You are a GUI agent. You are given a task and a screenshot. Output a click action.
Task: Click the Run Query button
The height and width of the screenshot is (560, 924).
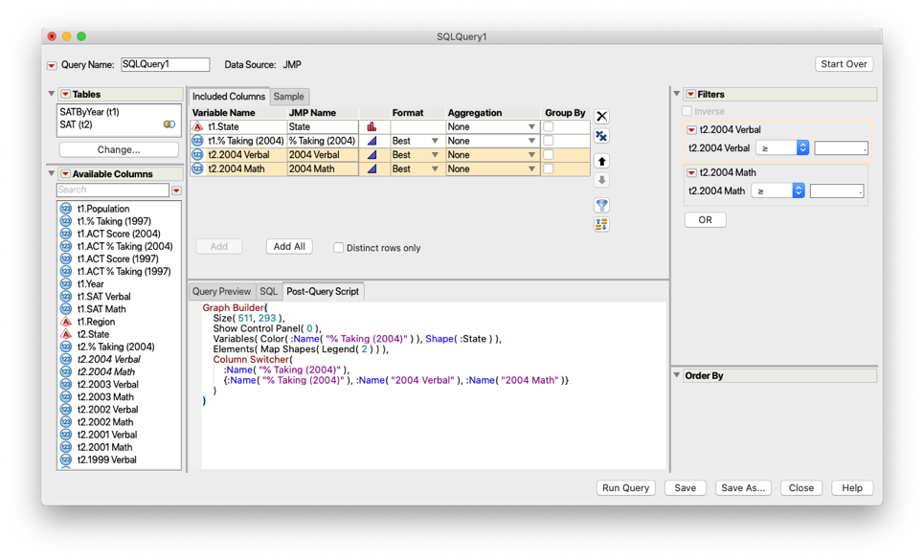[626, 488]
